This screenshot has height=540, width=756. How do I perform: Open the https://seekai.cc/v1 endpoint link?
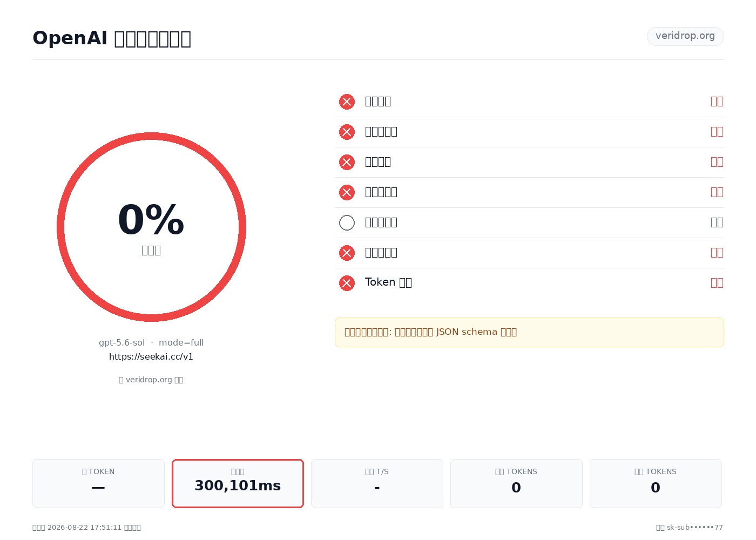pos(151,356)
